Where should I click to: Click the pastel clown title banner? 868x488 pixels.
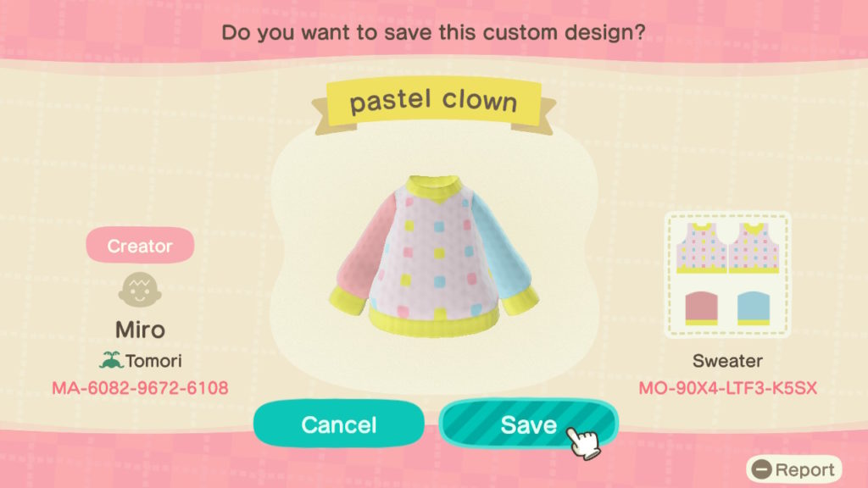click(433, 103)
